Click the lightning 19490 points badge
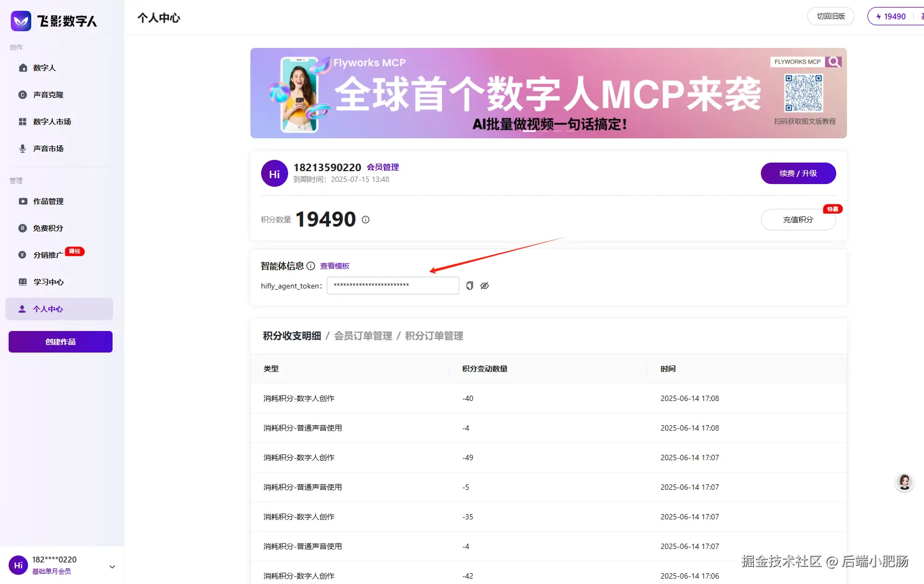924x584 pixels. point(891,17)
